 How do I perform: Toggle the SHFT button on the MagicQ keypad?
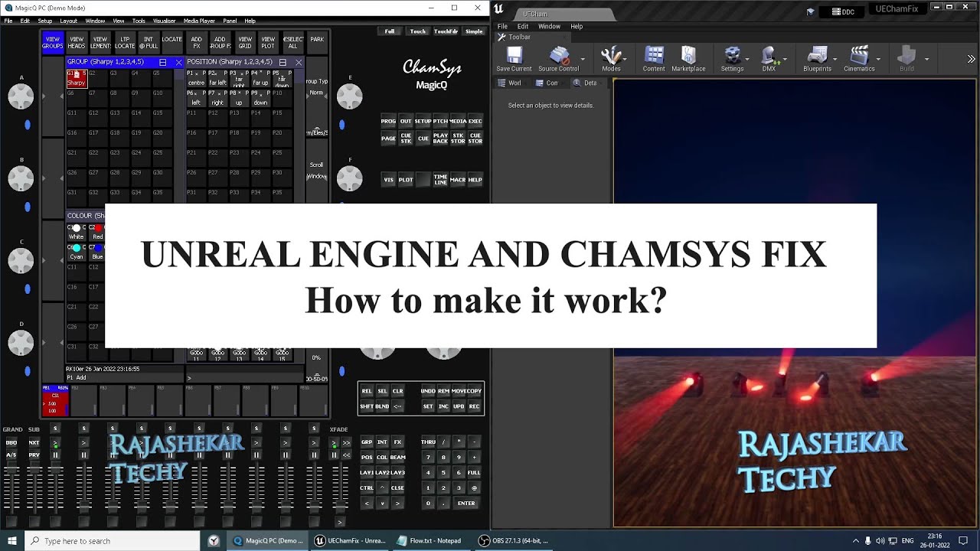coord(367,406)
